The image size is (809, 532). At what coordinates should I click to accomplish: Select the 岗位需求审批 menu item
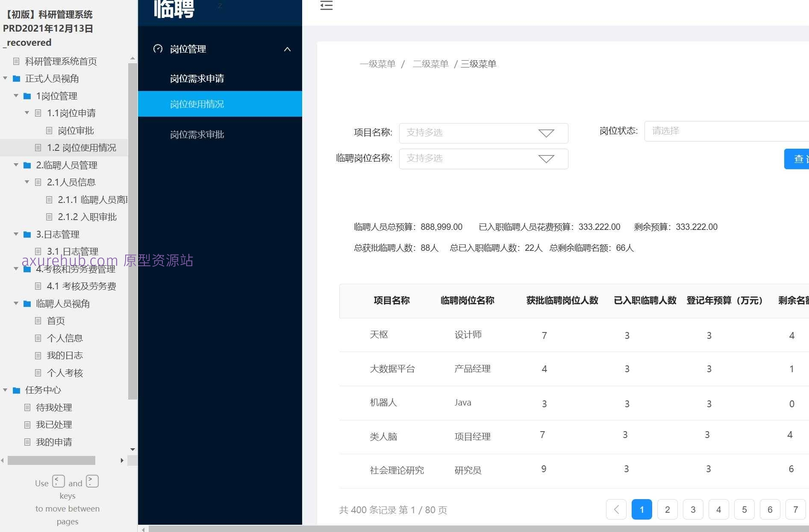point(197,134)
